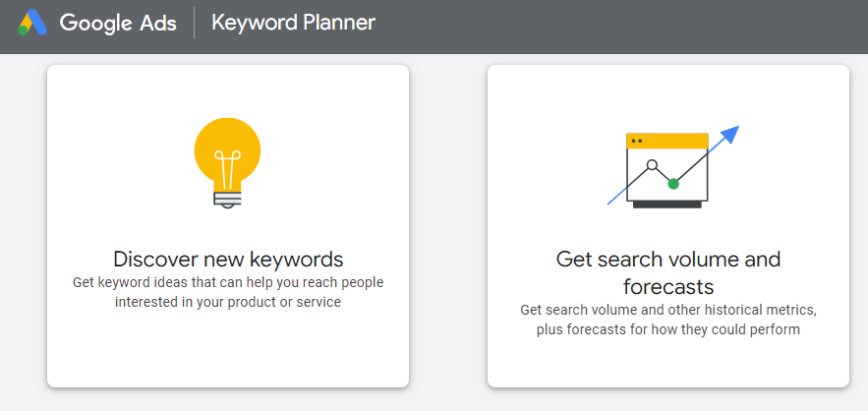
Task: Click the yellow lightbulb icon
Action: point(227,163)
